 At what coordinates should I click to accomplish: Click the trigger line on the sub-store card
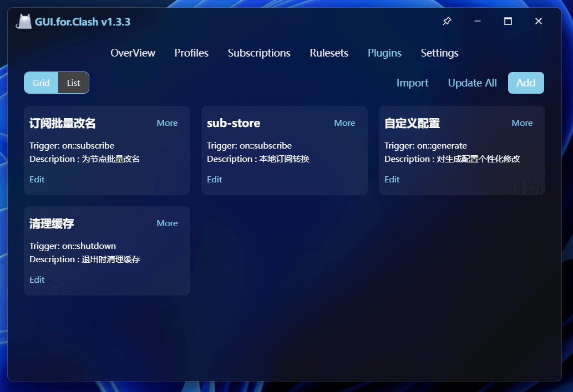pos(249,146)
